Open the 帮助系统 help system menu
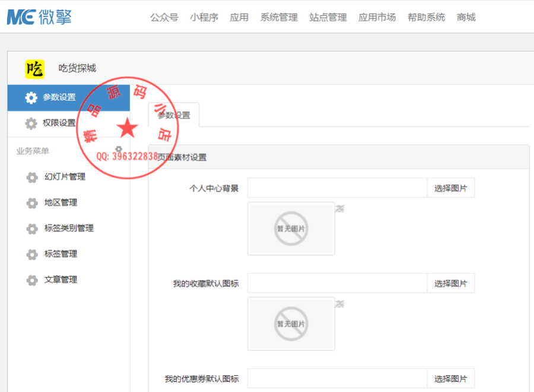Viewport: 534px width, 392px height. (x=426, y=17)
